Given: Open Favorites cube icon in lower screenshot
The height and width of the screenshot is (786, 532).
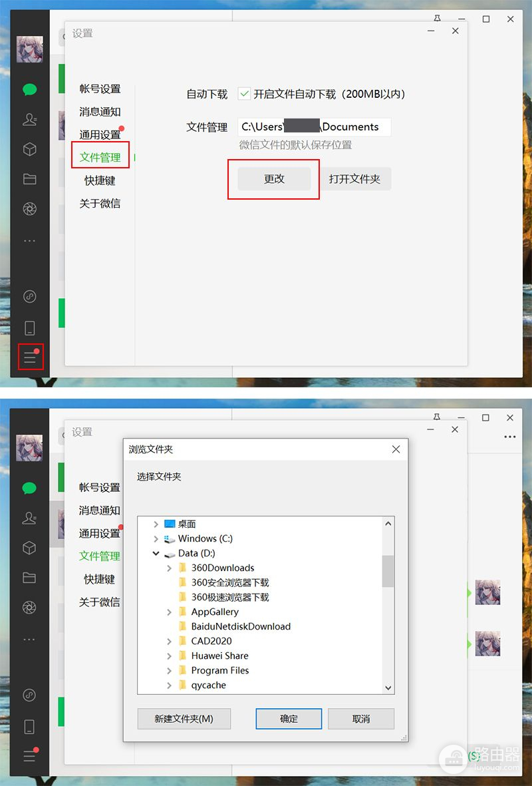Looking at the screenshot, I should point(29,548).
